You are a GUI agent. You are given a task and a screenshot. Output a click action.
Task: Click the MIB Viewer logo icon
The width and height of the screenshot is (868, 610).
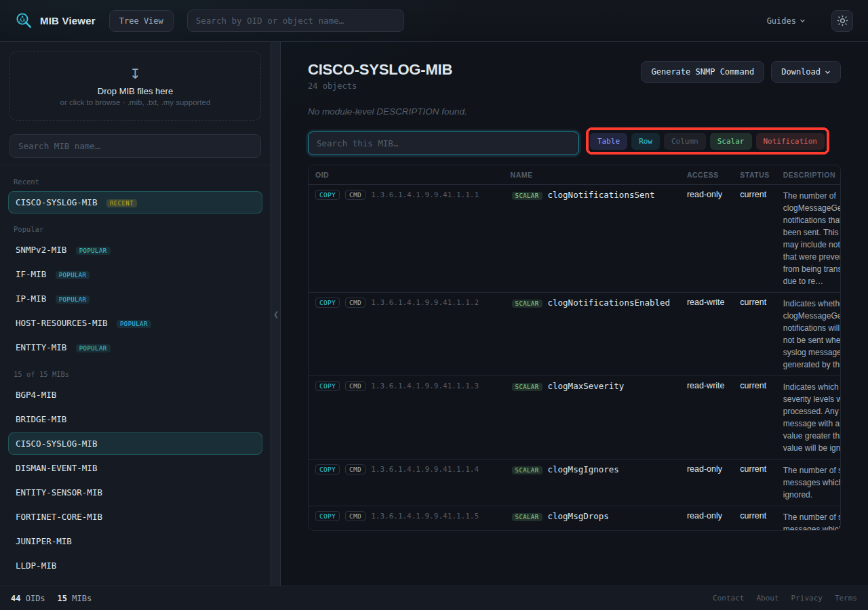click(24, 21)
